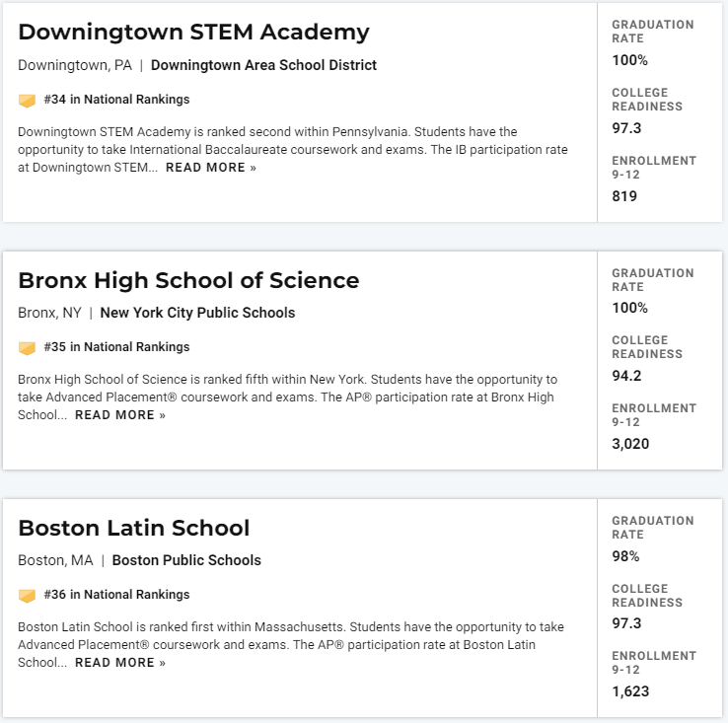Click Downingtown's 100% graduation rate value
This screenshot has height=723, width=728.
pos(629,60)
